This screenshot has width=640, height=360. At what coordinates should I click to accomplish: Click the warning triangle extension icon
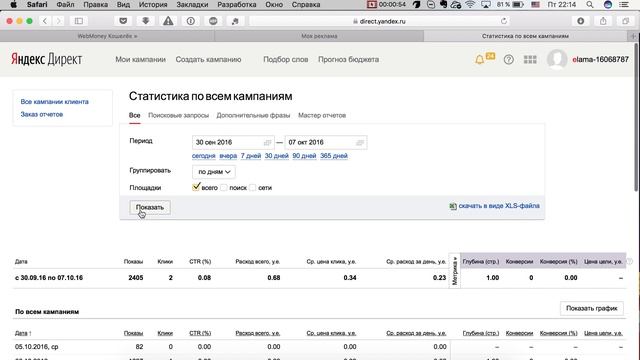pyautogui.click(x=168, y=21)
